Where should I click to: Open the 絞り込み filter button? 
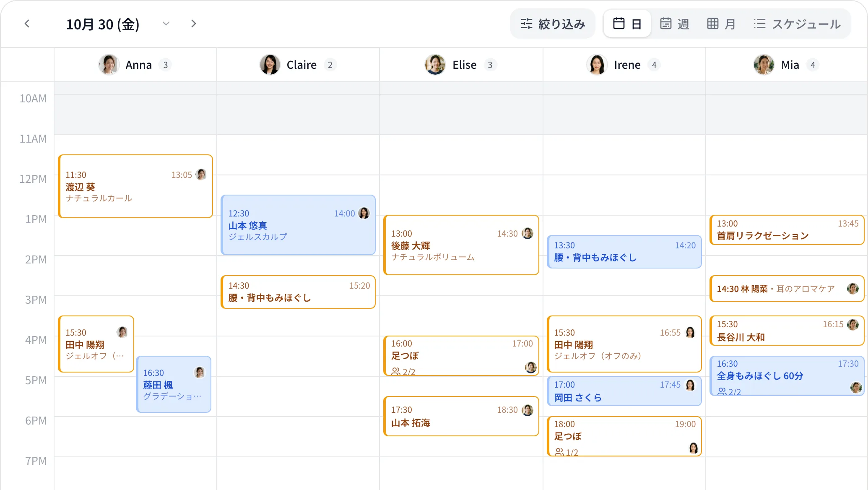(x=553, y=24)
